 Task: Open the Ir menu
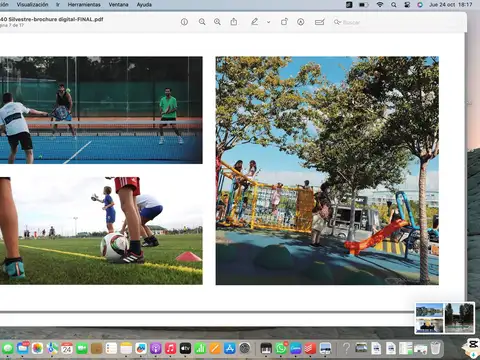[58, 5]
